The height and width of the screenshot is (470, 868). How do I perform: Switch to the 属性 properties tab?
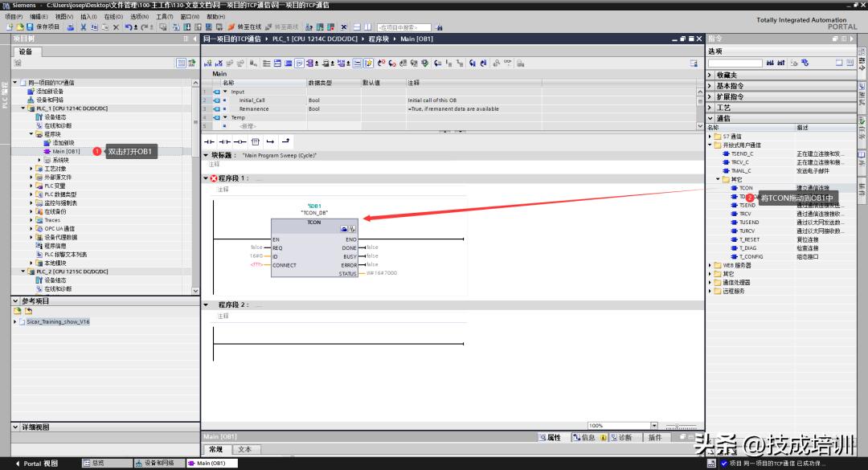(551, 438)
